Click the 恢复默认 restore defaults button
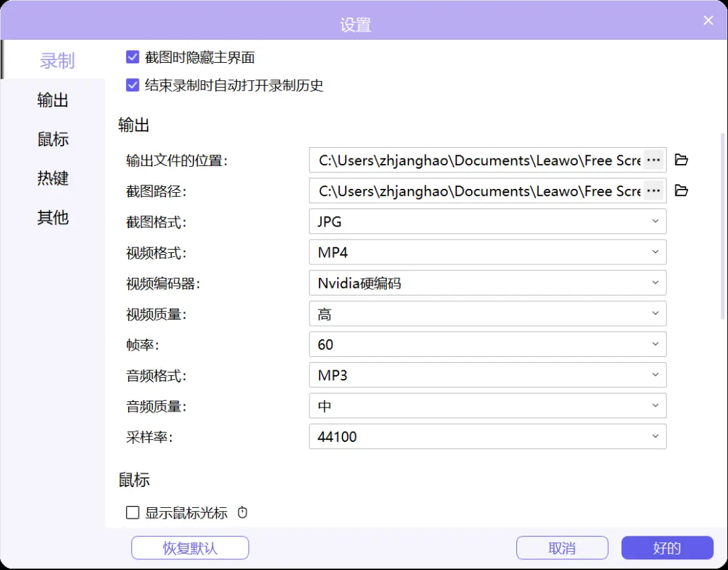728x570 pixels. [x=189, y=547]
